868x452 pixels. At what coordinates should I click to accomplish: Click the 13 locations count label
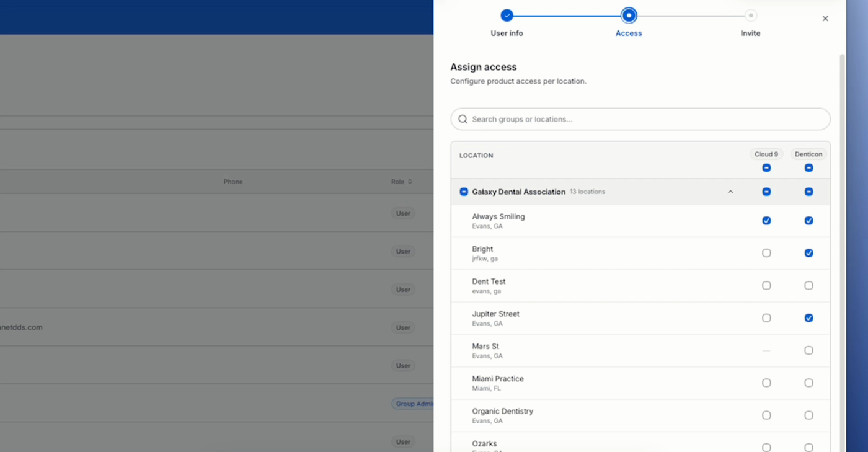click(x=587, y=192)
